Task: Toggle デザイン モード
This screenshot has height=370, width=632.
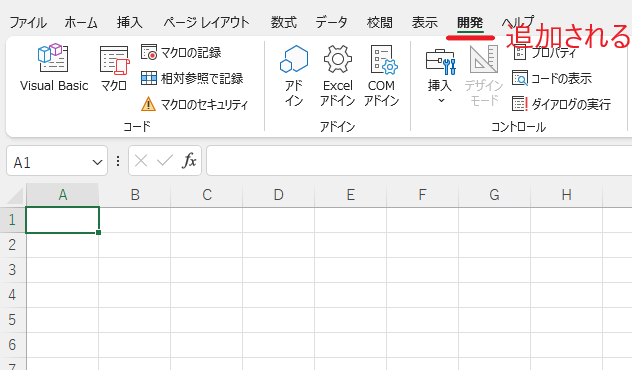Action: [x=484, y=75]
